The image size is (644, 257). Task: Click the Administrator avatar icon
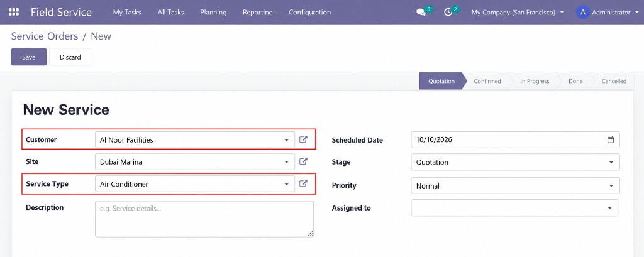click(582, 13)
